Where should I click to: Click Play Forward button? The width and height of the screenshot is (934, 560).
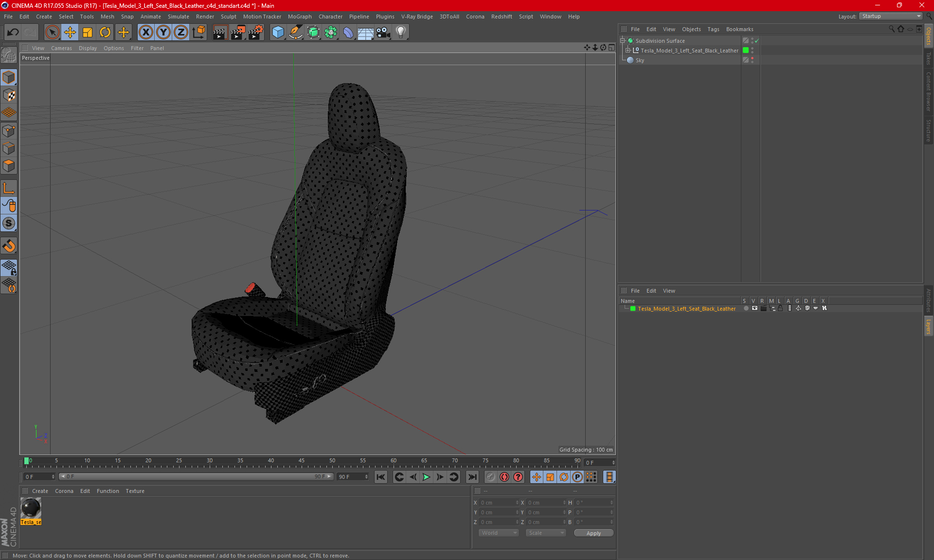point(426,477)
